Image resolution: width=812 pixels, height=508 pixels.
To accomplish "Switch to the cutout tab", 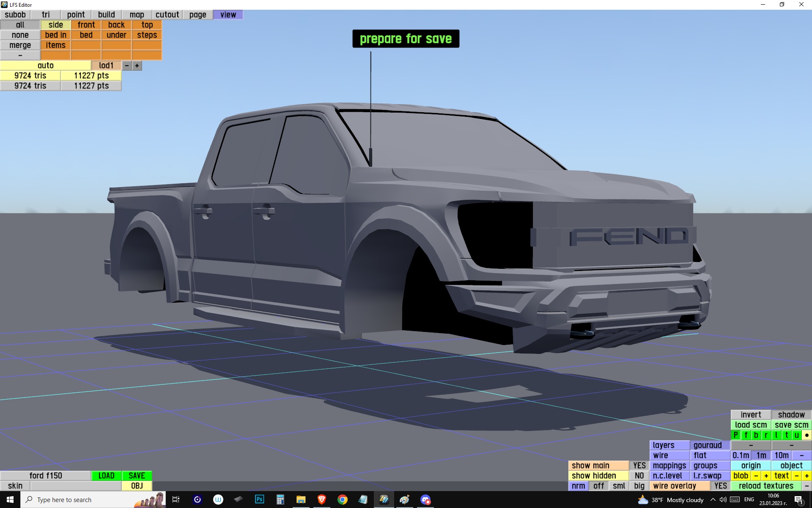I will [x=167, y=15].
